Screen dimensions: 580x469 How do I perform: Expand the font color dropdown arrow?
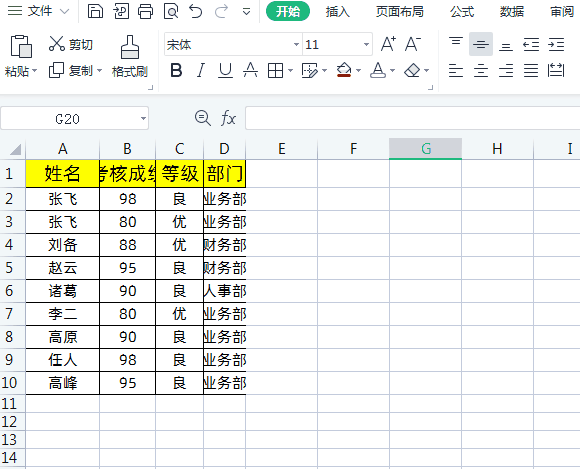[x=392, y=70]
